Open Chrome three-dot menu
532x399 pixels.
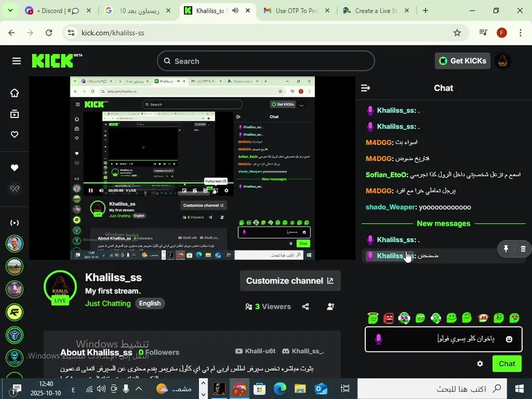pyautogui.click(x=520, y=33)
